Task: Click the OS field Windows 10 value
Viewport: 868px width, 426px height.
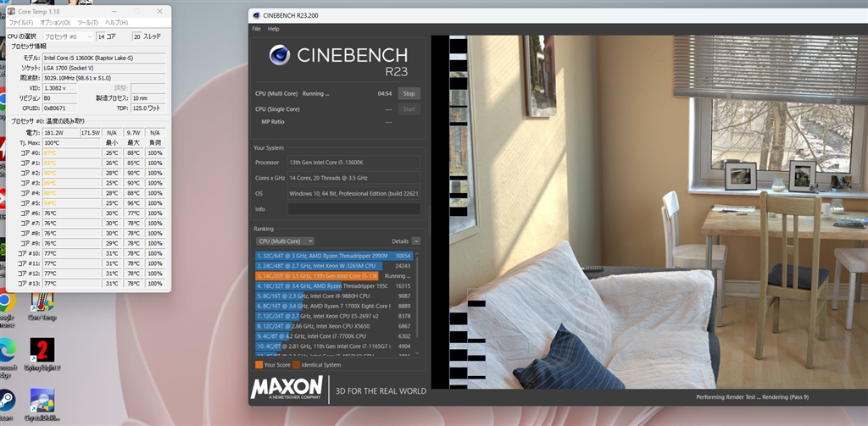Action: click(353, 194)
